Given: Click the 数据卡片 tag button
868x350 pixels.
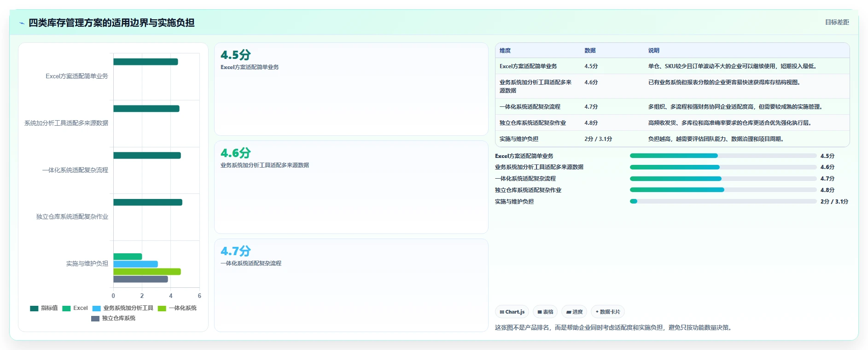Looking at the screenshot, I should coord(608,312).
